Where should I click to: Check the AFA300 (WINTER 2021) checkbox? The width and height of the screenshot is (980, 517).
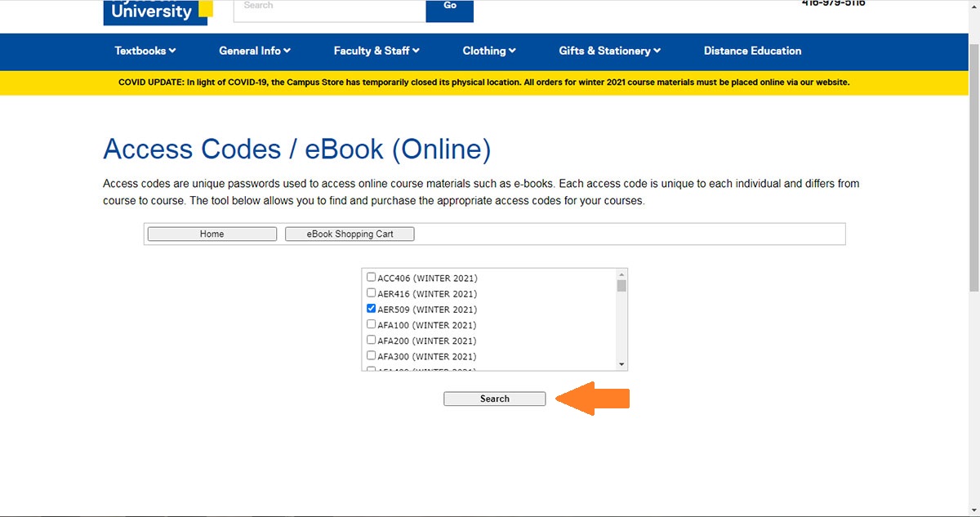pos(372,355)
